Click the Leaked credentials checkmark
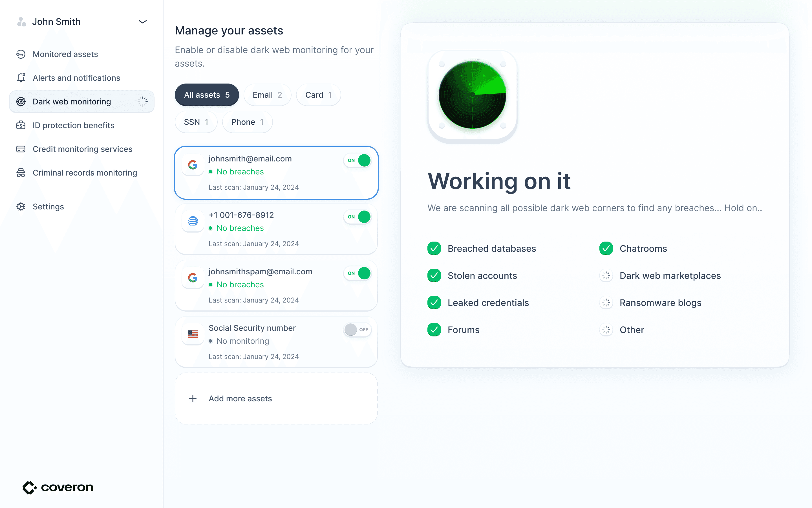The height and width of the screenshot is (508, 812). [434, 303]
